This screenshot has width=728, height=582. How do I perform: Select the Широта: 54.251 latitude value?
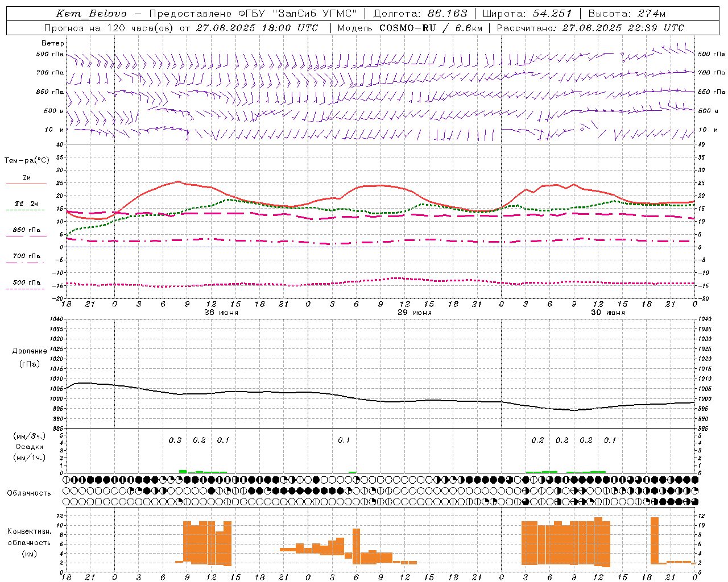click(x=527, y=14)
